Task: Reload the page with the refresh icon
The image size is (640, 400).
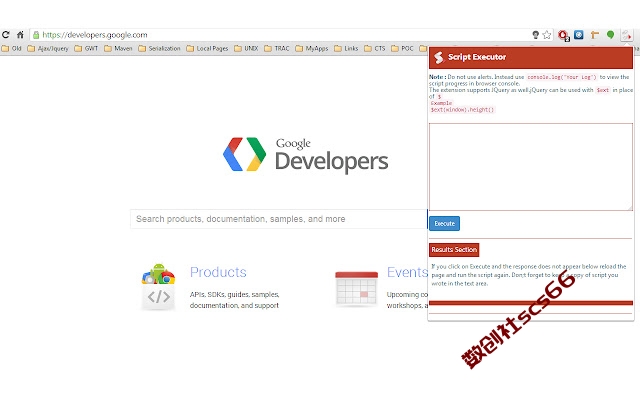Action: click(5, 35)
